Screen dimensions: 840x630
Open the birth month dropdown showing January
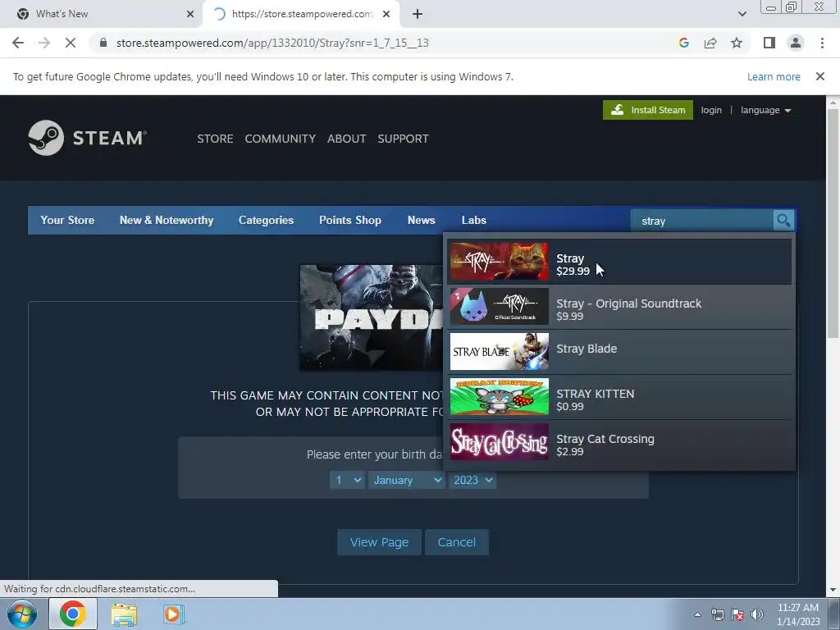coord(406,480)
